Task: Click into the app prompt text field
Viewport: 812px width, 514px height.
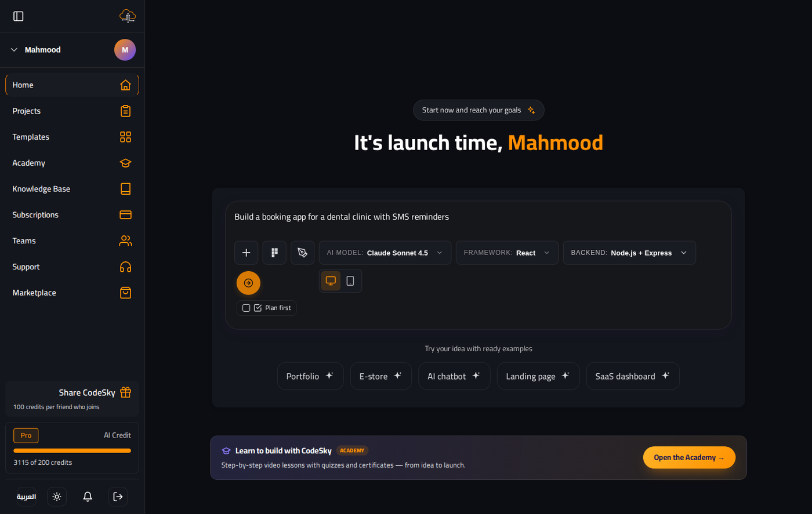Action: coord(478,217)
